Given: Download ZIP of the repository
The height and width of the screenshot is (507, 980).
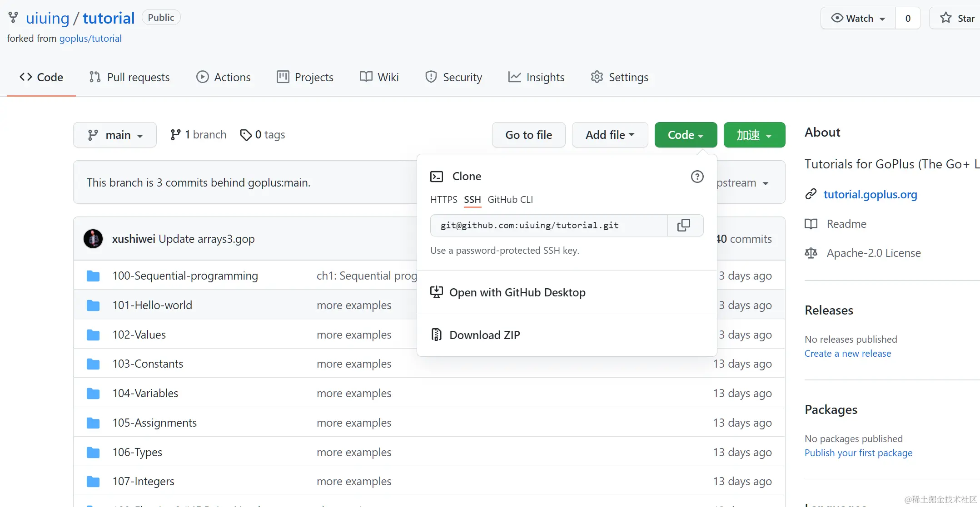Looking at the screenshot, I should 484,335.
